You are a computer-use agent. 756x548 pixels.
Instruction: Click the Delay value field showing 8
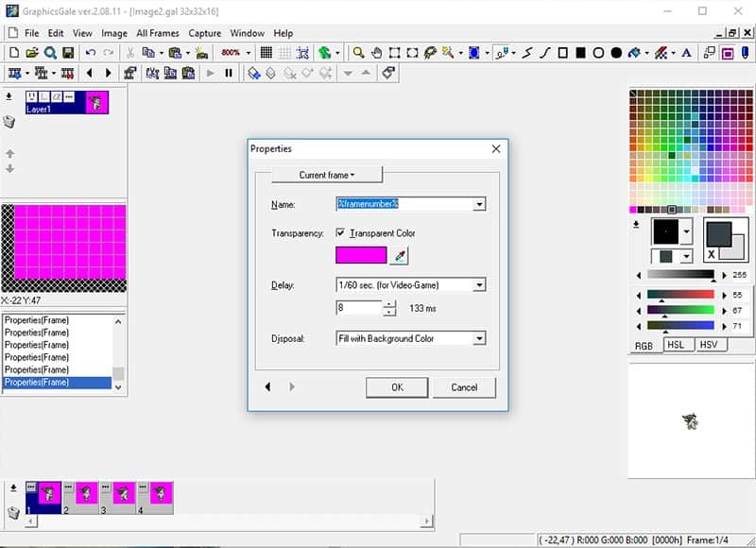click(359, 308)
